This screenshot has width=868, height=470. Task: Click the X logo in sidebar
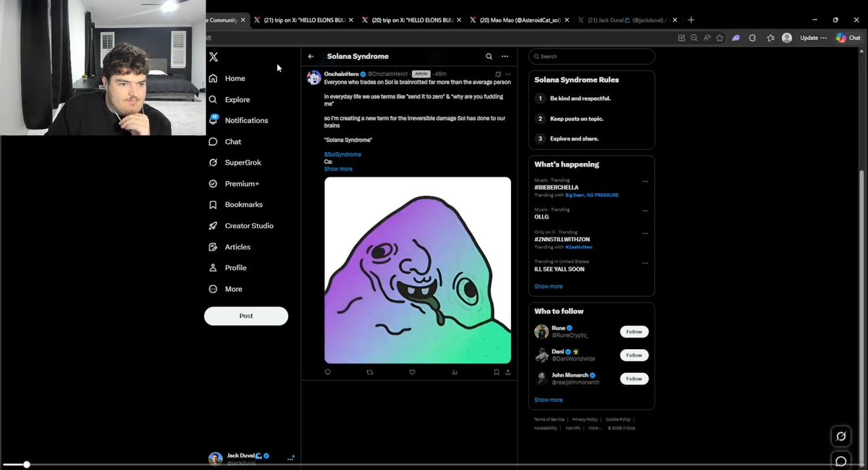coord(214,57)
